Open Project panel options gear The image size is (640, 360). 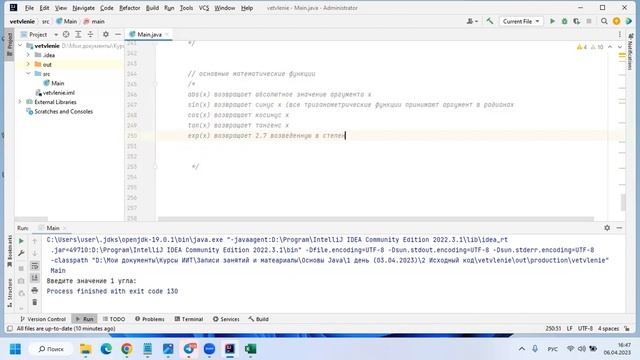pos(106,34)
